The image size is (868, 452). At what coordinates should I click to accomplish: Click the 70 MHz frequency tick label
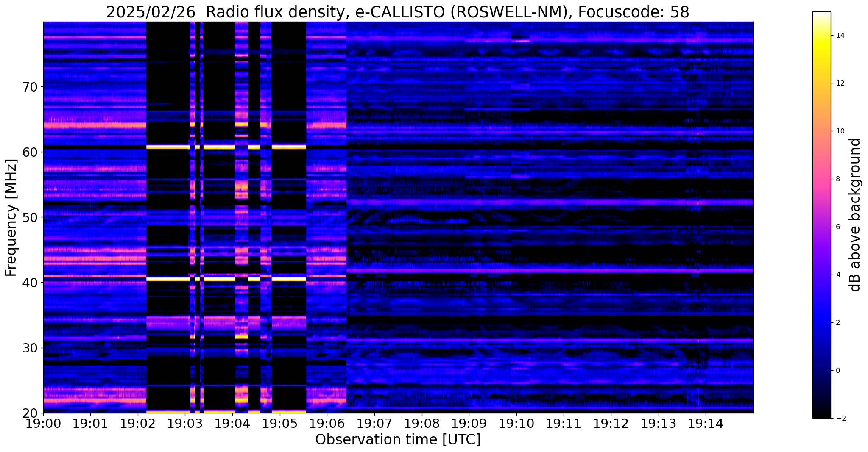tap(29, 87)
